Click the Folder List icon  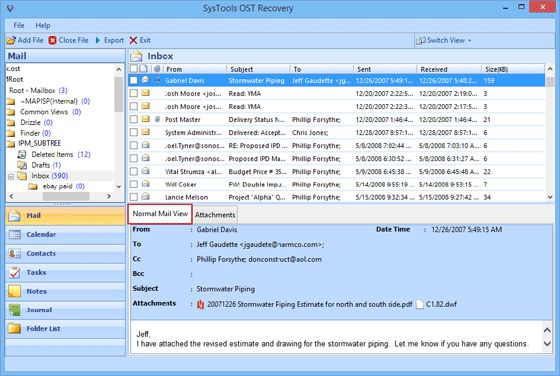[14, 329]
